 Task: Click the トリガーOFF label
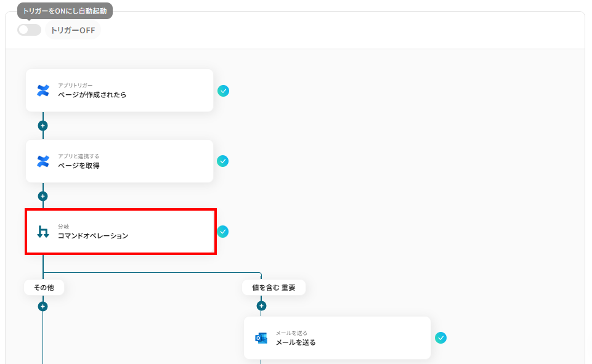pyautogui.click(x=73, y=30)
